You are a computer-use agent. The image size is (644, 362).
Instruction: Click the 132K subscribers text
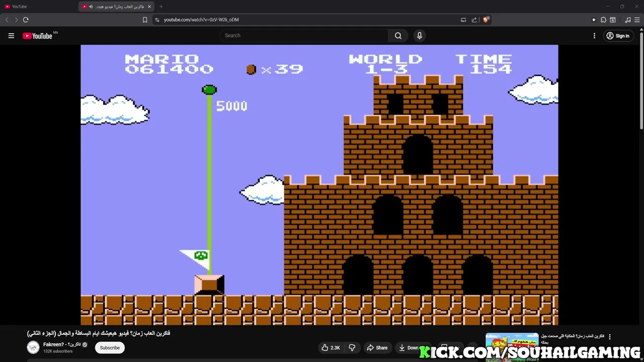[58, 351]
